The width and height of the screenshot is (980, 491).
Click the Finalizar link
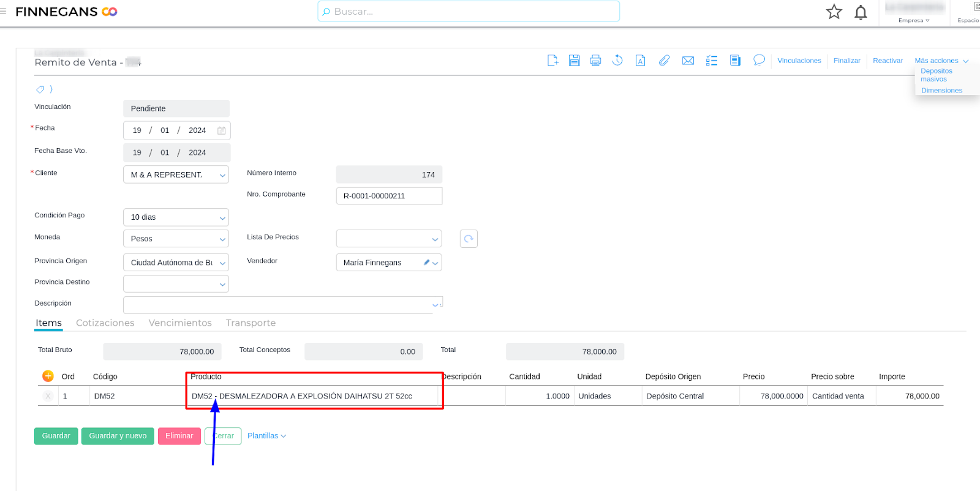point(846,61)
